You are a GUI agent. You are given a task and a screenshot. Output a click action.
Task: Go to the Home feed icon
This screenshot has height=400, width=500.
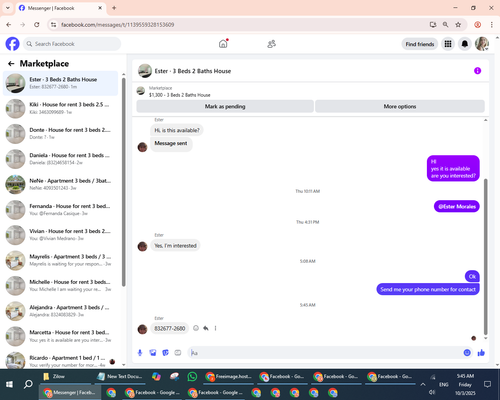pyautogui.click(x=223, y=44)
